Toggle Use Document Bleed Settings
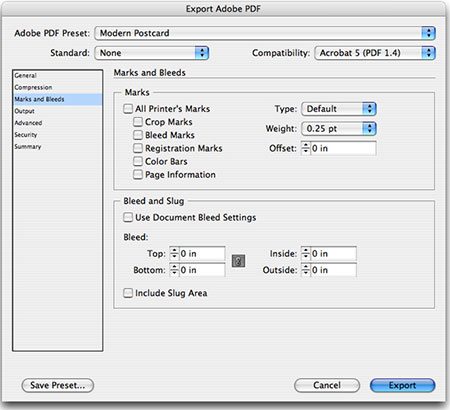 coord(128,217)
